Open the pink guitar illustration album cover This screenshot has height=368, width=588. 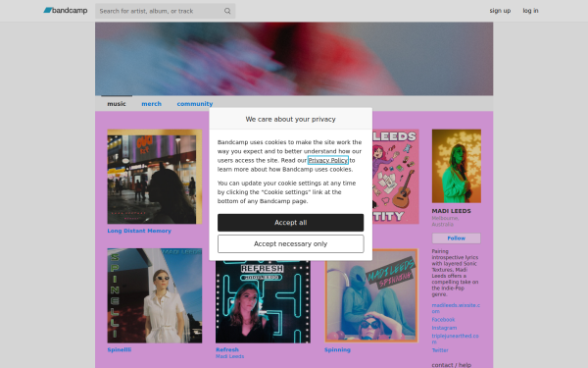pyautogui.click(x=396, y=177)
